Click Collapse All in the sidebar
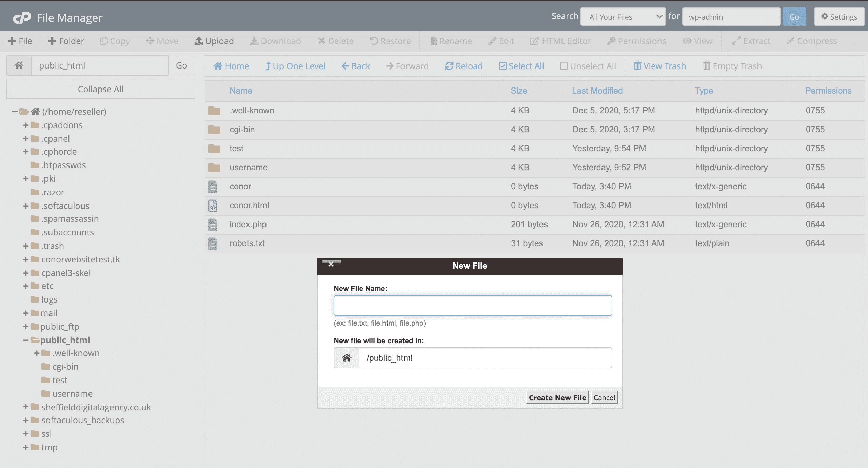The width and height of the screenshot is (868, 468). pos(101,89)
